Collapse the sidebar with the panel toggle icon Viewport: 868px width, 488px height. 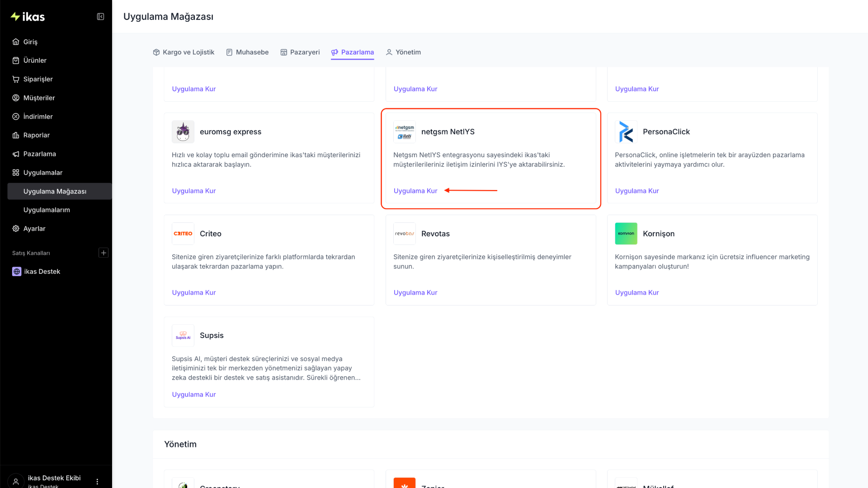(100, 17)
